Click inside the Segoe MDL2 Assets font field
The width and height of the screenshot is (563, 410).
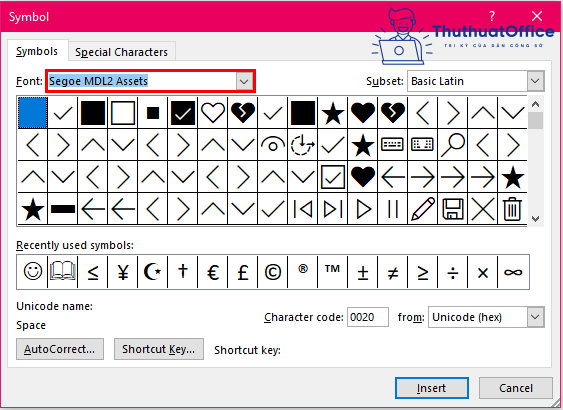point(142,81)
